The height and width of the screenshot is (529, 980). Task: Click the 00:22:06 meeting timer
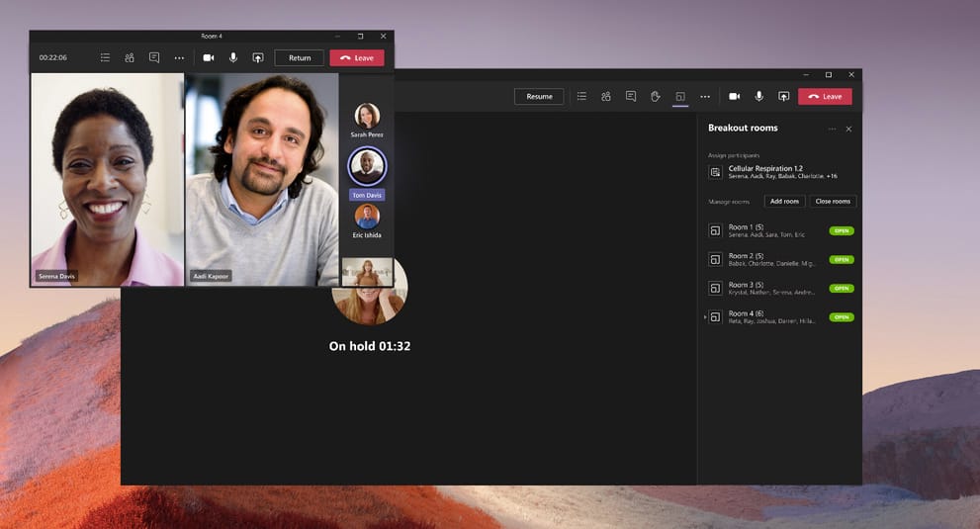(53, 57)
